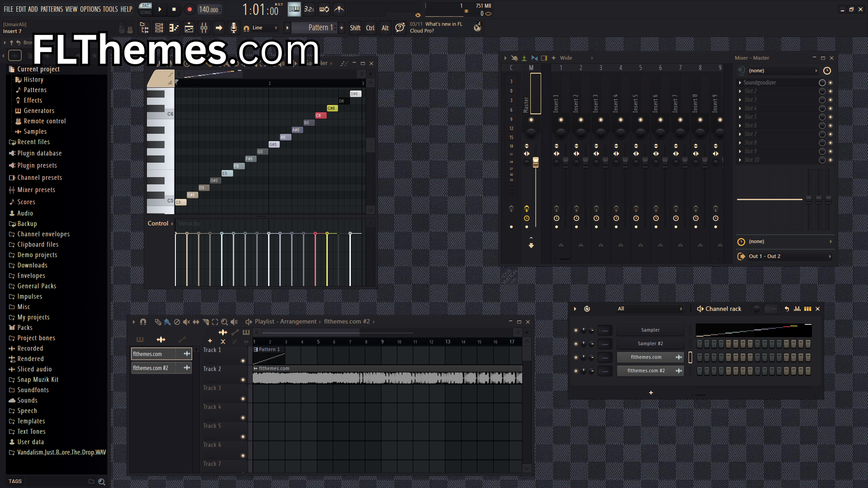Open the hint help icon with question mark
Screen dimensions: 868x488
click(x=400, y=28)
